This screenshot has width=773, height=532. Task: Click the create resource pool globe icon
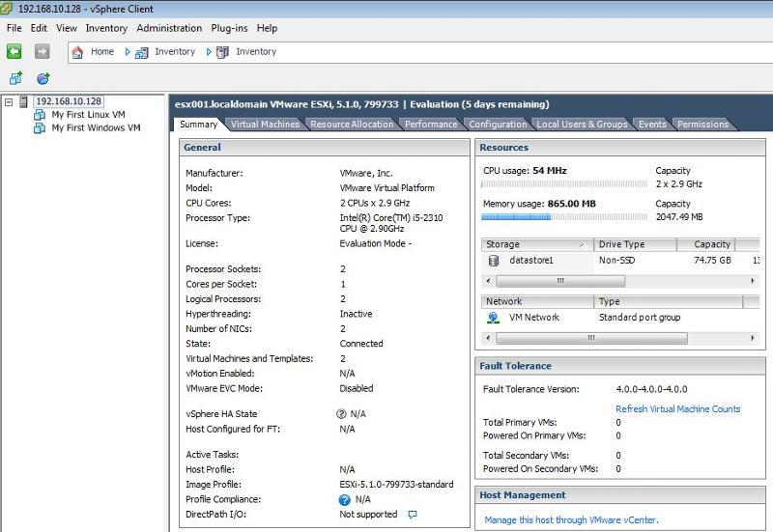click(x=43, y=78)
